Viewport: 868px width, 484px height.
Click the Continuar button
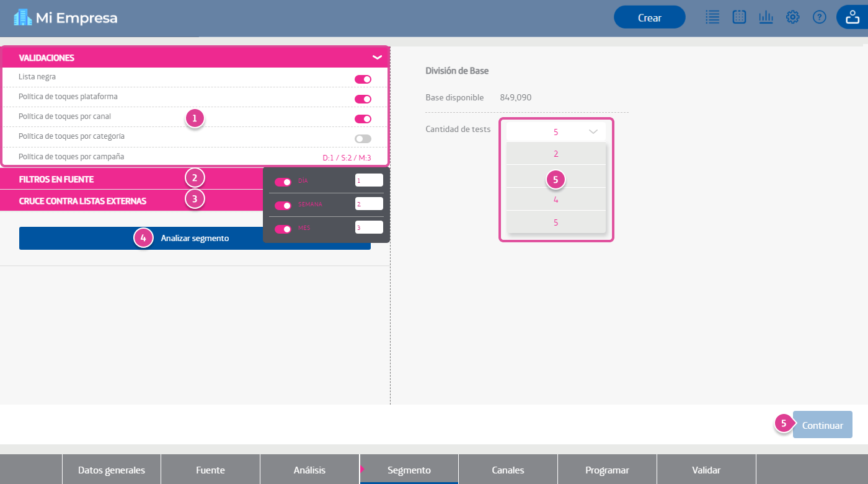(x=822, y=425)
